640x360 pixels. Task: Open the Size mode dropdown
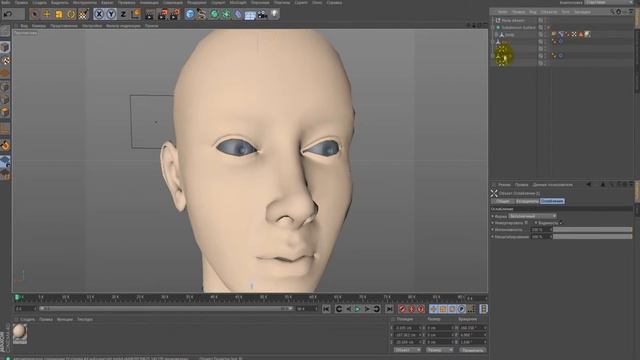click(439, 350)
